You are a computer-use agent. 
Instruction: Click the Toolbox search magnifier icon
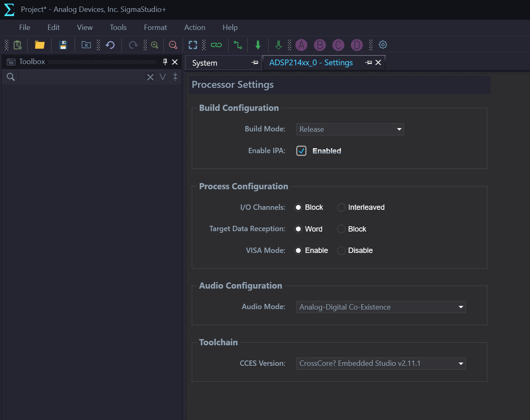pyautogui.click(x=11, y=77)
